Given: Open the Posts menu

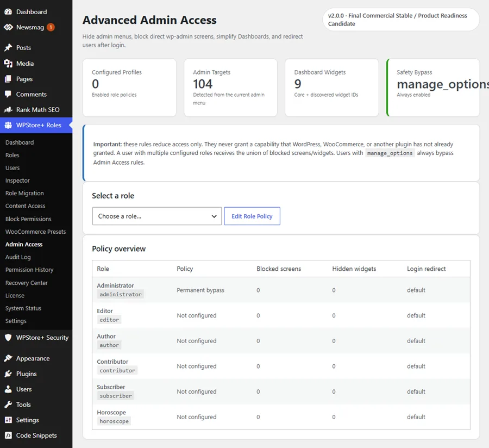Looking at the screenshot, I should click(x=36, y=47).
